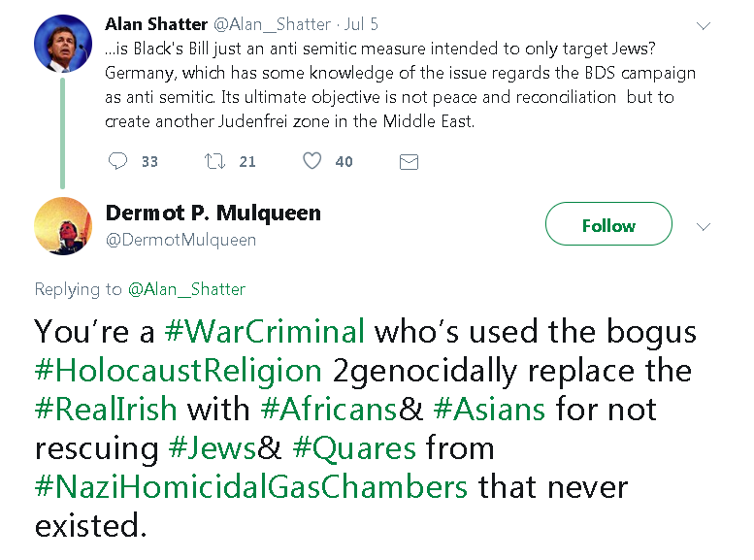Open the #WarCriminal hashtag link
This screenshot has width=754, height=560.
click(265, 332)
